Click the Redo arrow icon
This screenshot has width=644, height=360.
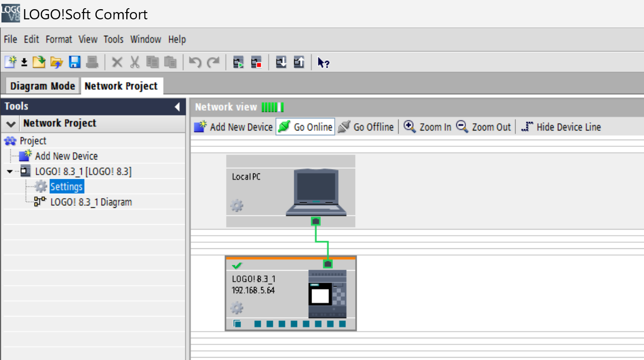click(x=213, y=62)
